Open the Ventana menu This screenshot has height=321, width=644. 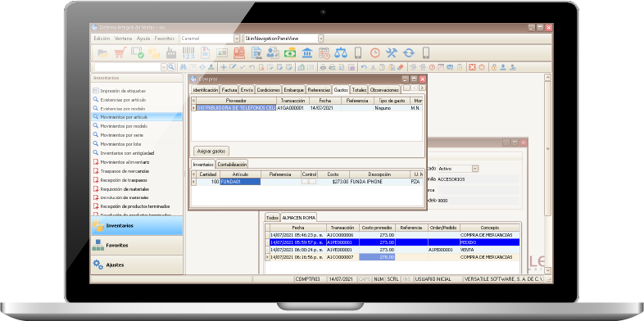(123, 38)
